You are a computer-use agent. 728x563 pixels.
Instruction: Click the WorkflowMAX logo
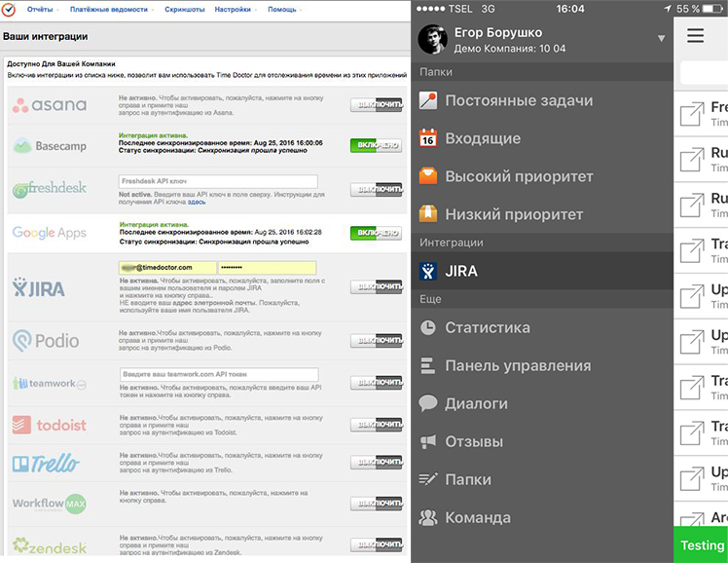(x=50, y=504)
